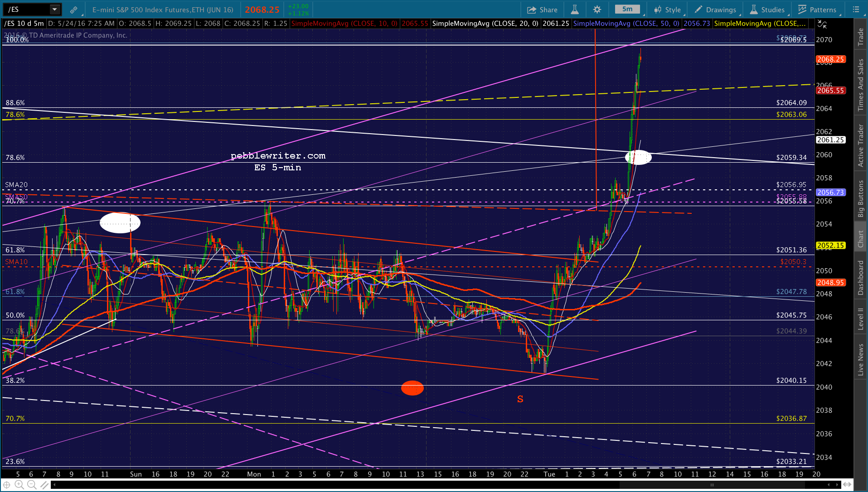
Task: Open the Studies menu
Action: (x=767, y=10)
